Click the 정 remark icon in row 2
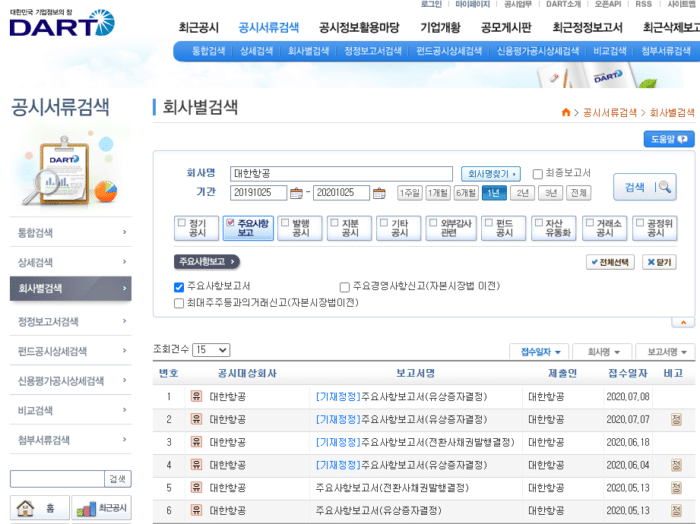700x524 pixels. click(x=676, y=419)
